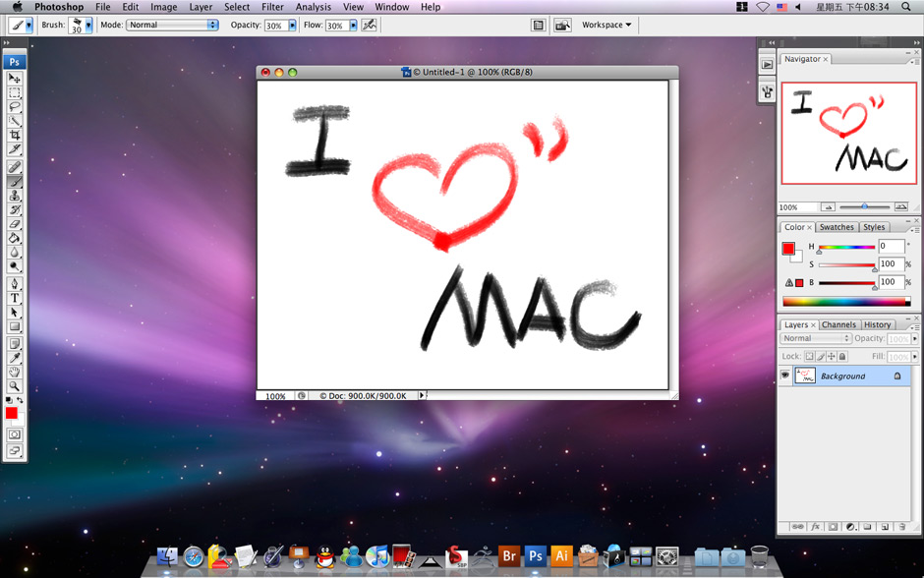Open the document status bar info arrow
This screenshot has height=578, width=924.
(x=422, y=395)
